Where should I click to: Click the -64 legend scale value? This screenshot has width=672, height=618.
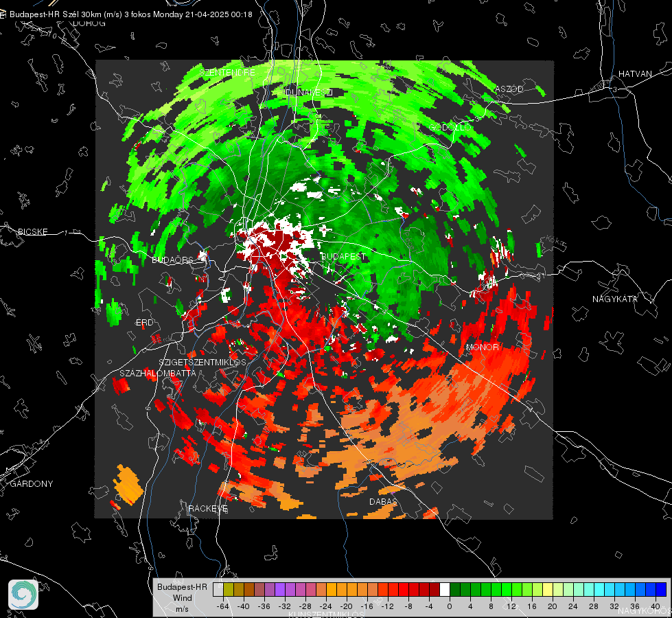pyautogui.click(x=223, y=606)
